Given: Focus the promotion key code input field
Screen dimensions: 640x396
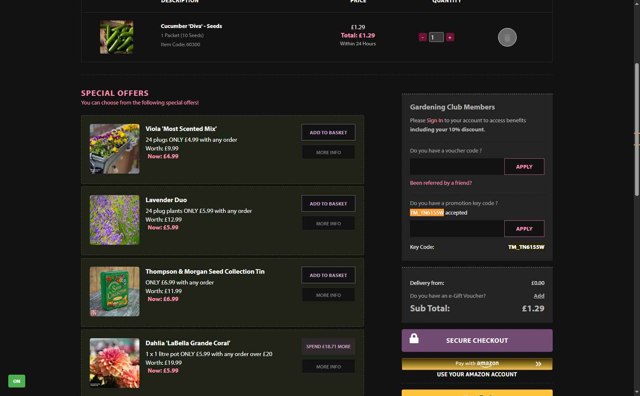Looking at the screenshot, I should pyautogui.click(x=457, y=229).
